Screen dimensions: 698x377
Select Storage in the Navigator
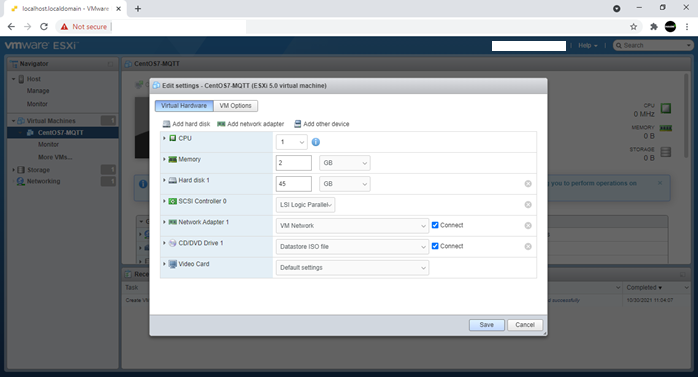pos(38,170)
